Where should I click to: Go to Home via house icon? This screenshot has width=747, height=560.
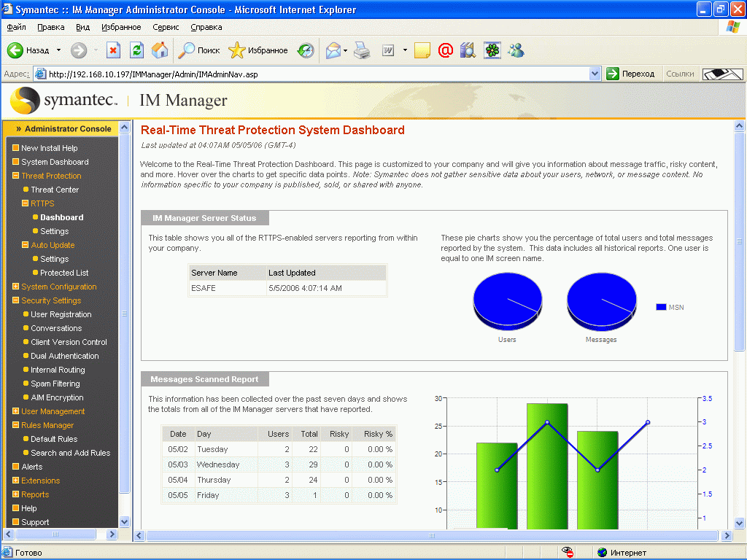tap(160, 50)
